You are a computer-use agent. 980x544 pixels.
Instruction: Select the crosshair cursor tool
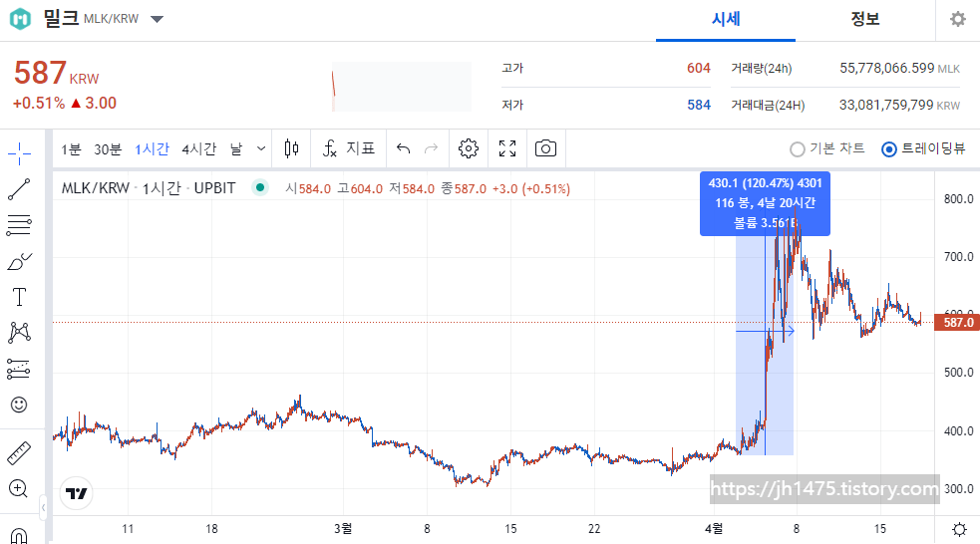[19, 153]
